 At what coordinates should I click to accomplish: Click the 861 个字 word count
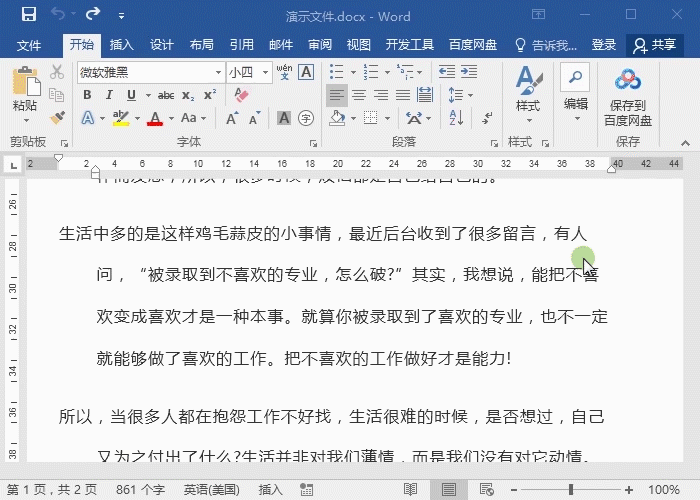[141, 490]
